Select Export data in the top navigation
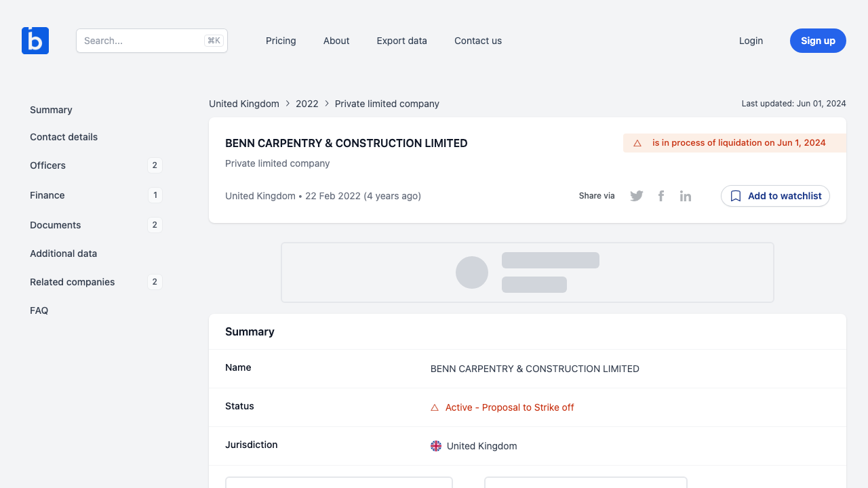The width and height of the screenshot is (868, 488). (401, 41)
